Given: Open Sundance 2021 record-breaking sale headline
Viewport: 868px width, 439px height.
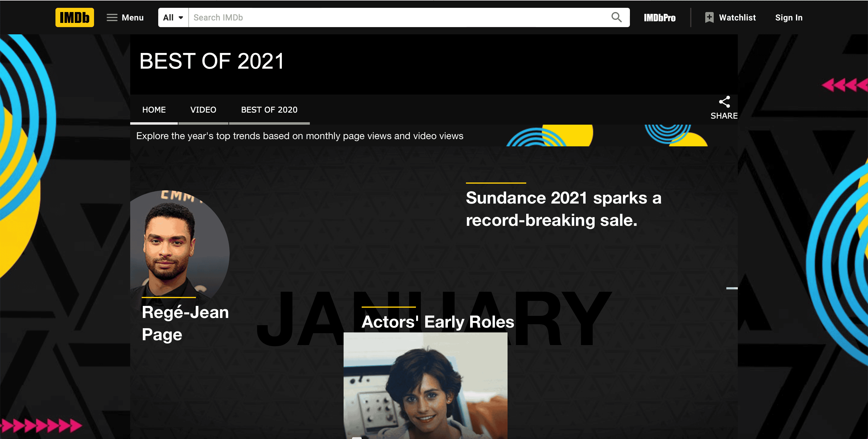Looking at the screenshot, I should point(563,209).
